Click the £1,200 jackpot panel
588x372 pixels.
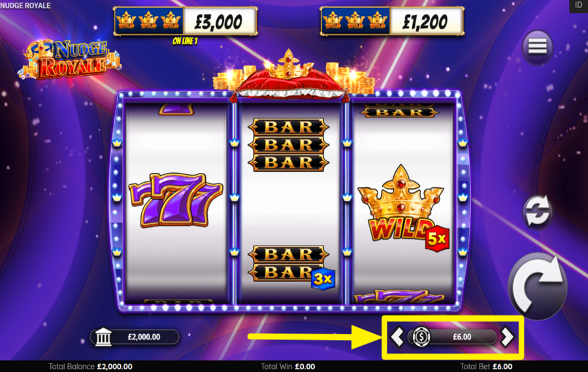tap(392, 22)
